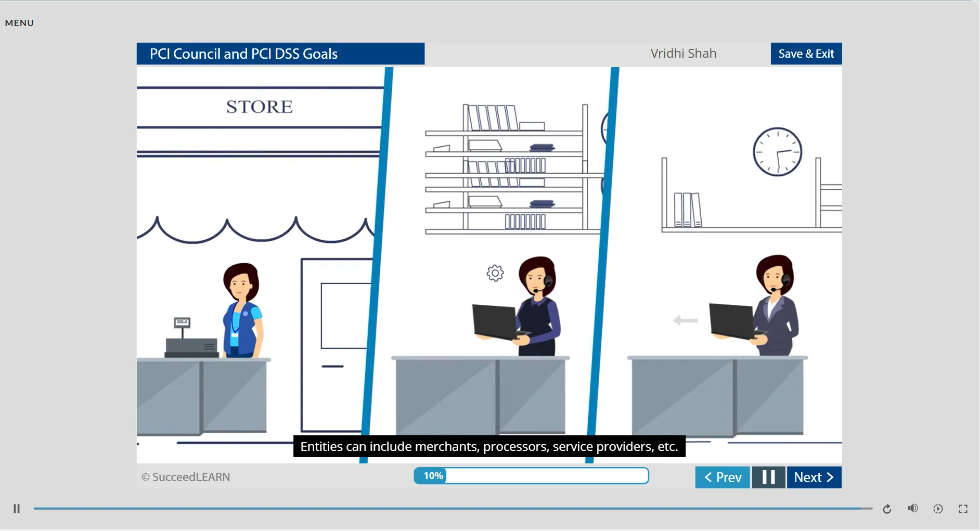This screenshot has height=531, width=980.
Task: Click the replay icon in player bar
Action: pos(887,509)
